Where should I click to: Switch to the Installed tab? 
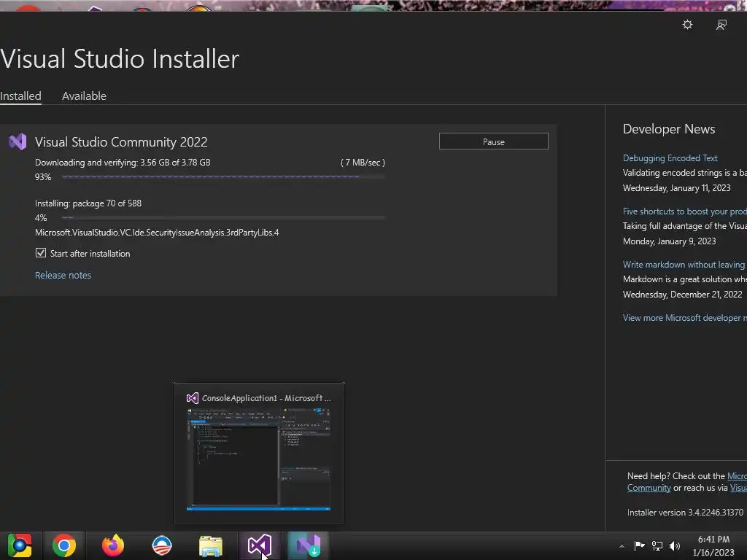click(x=20, y=96)
